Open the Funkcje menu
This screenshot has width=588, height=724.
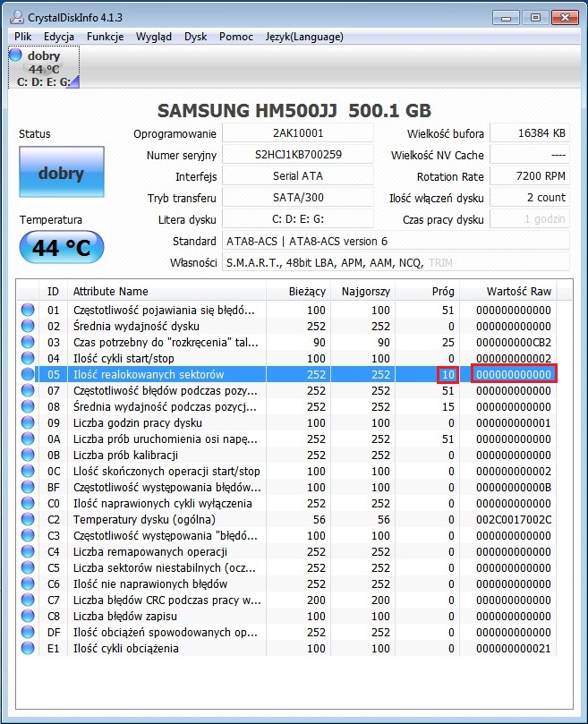(105, 37)
